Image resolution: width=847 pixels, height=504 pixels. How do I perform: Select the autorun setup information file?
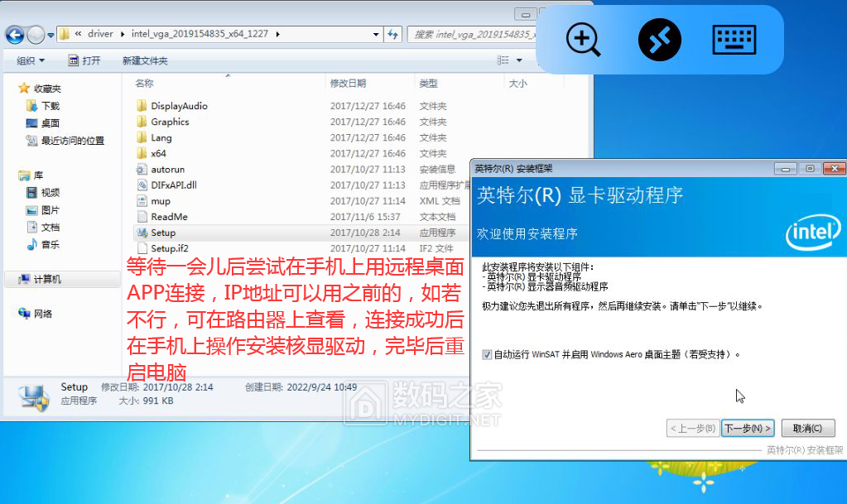[x=167, y=170]
